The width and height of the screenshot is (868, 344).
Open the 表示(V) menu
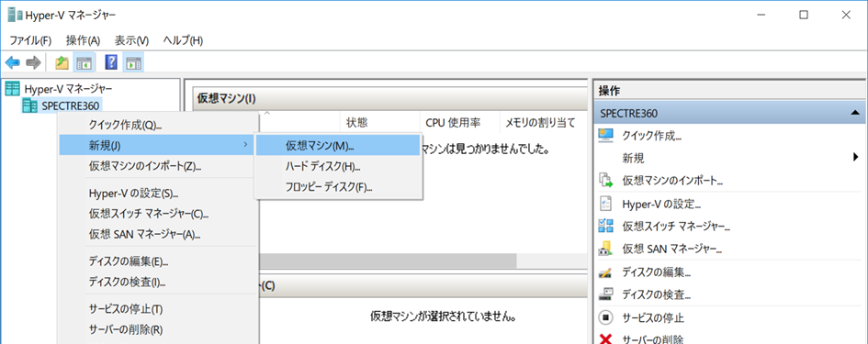[x=131, y=40]
